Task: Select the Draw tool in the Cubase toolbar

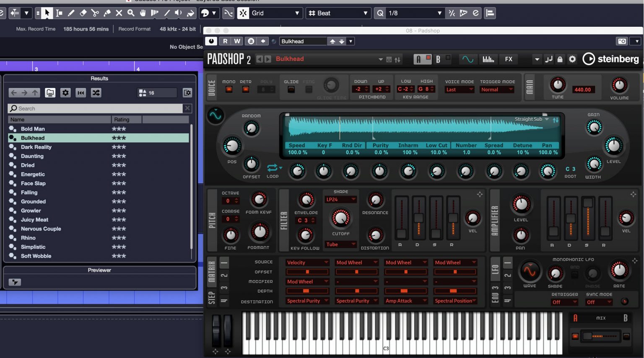Action: pyautogui.click(x=71, y=13)
